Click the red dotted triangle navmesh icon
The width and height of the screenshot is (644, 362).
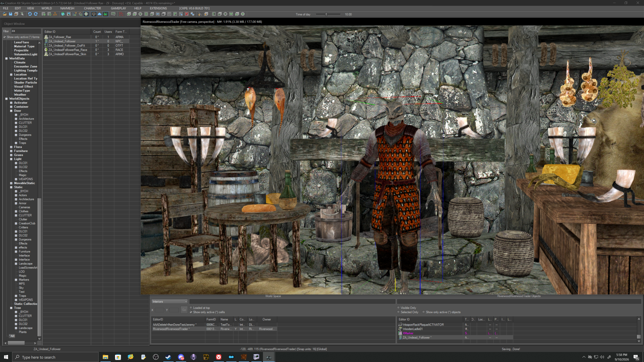point(121,14)
